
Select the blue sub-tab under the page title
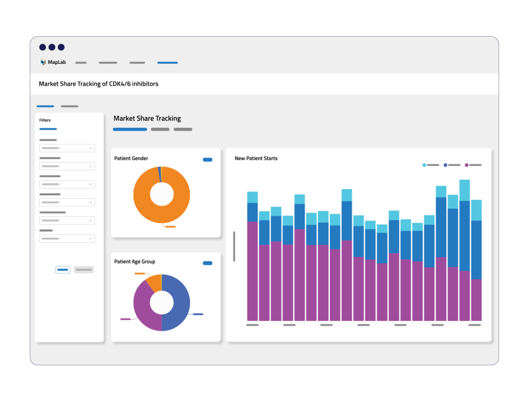[x=45, y=106]
